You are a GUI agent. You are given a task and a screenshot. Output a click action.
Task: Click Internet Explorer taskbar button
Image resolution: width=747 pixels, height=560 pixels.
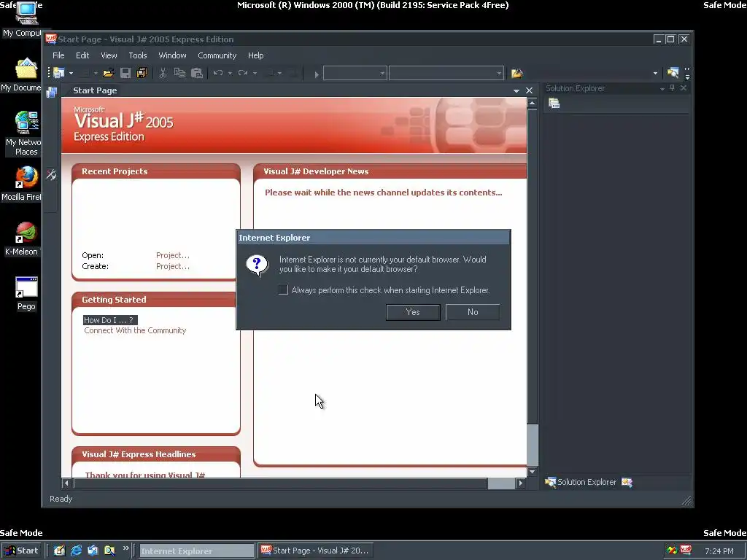coord(196,551)
